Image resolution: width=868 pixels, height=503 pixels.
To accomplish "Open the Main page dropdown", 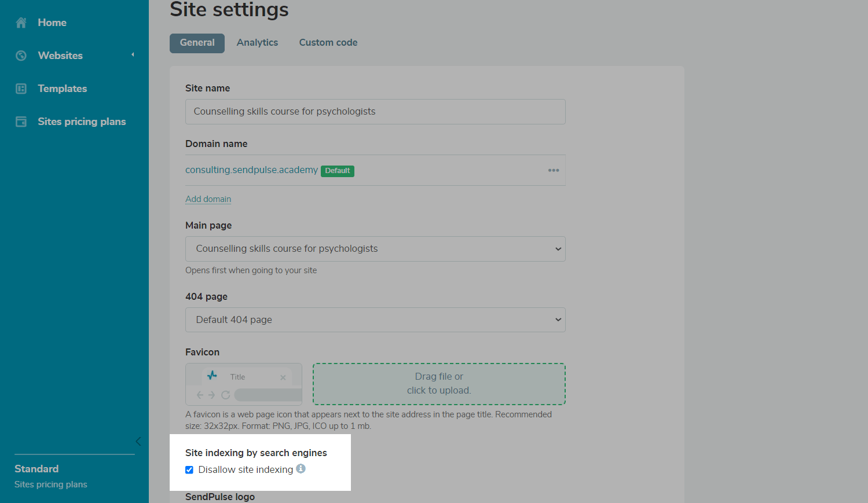I will (x=375, y=249).
